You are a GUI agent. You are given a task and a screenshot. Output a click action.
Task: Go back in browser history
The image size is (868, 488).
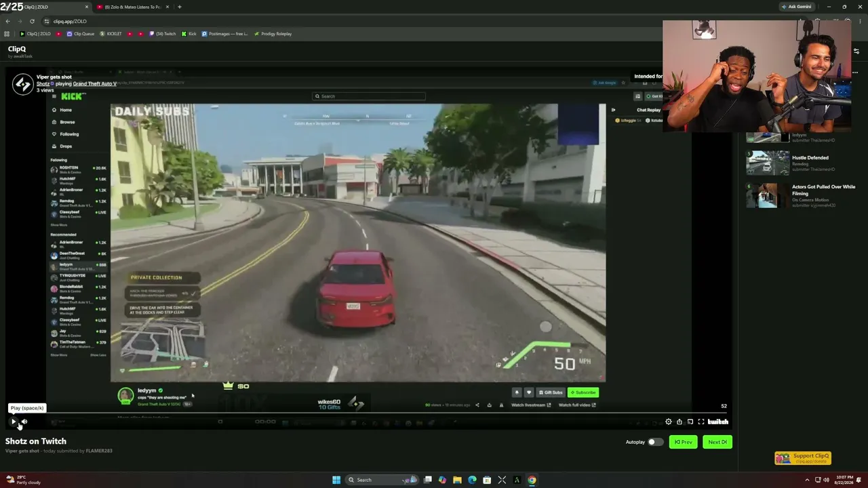pyautogui.click(x=7, y=21)
